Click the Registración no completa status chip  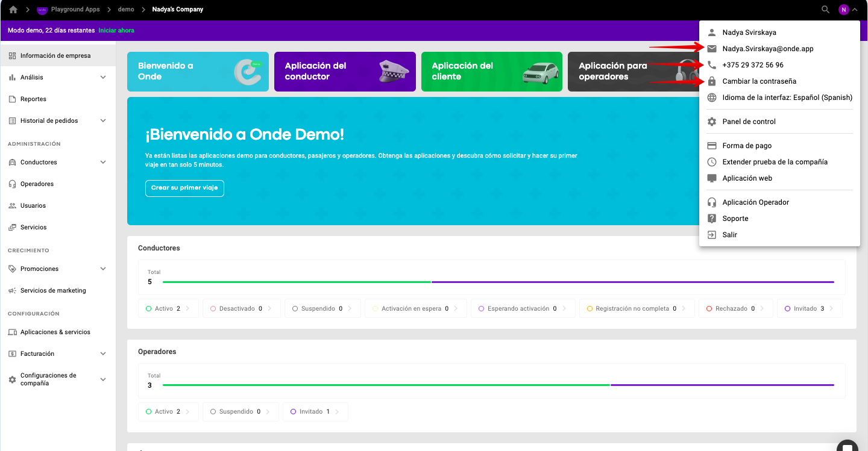coord(637,309)
